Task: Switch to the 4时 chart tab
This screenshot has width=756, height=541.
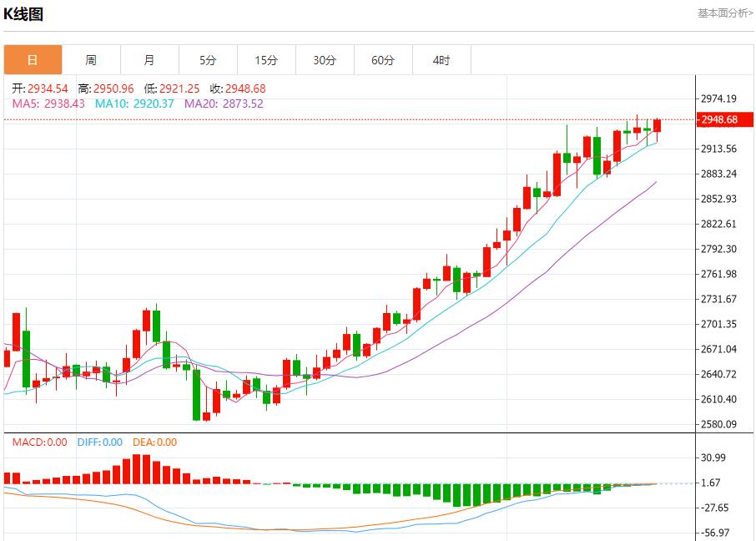Action: click(441, 60)
